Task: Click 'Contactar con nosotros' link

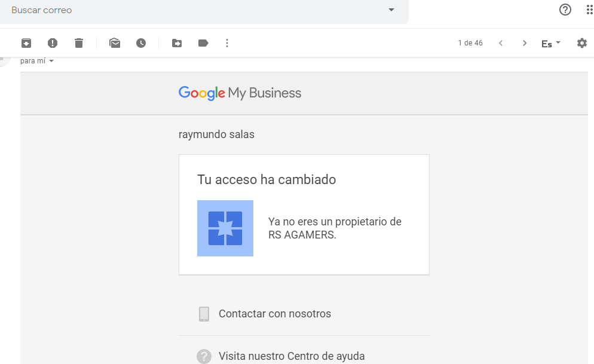Action: (275, 313)
